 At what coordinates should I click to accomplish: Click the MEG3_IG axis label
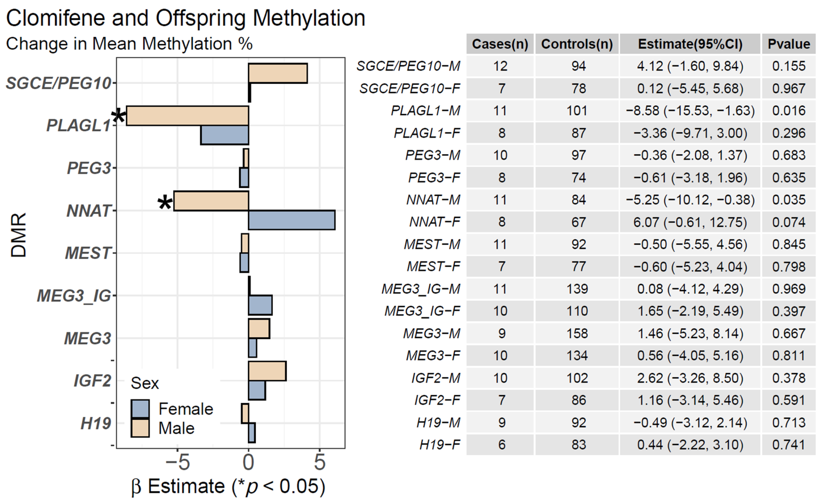click(x=74, y=296)
